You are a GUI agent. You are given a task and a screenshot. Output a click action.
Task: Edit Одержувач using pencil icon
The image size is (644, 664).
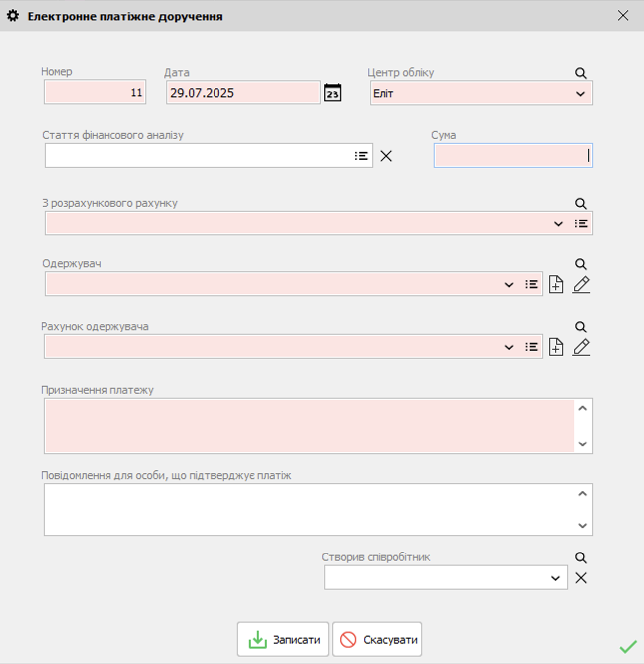[581, 284]
